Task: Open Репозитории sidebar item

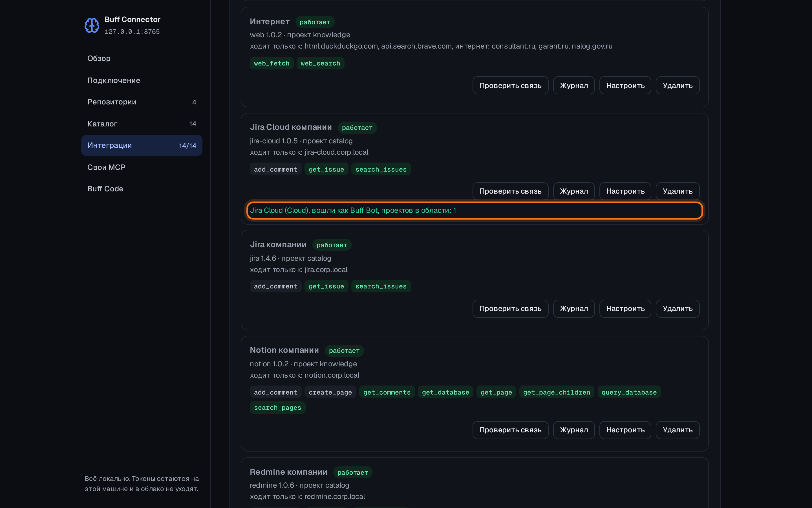Action: pyautogui.click(x=142, y=102)
